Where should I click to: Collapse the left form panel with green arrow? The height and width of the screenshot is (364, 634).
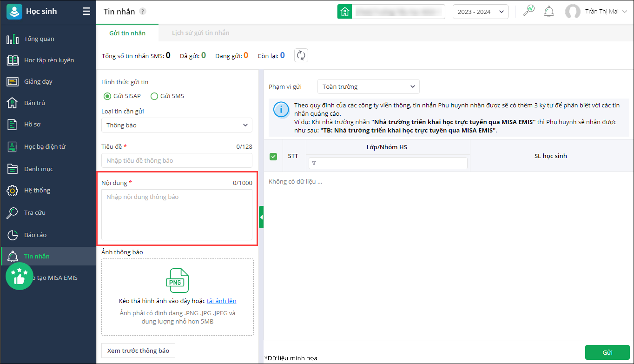point(261,217)
